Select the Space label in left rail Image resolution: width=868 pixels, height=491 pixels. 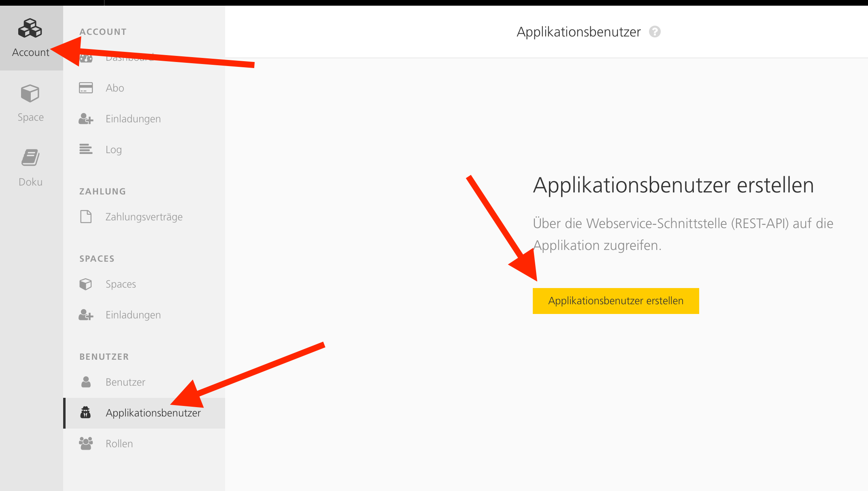coord(31,117)
